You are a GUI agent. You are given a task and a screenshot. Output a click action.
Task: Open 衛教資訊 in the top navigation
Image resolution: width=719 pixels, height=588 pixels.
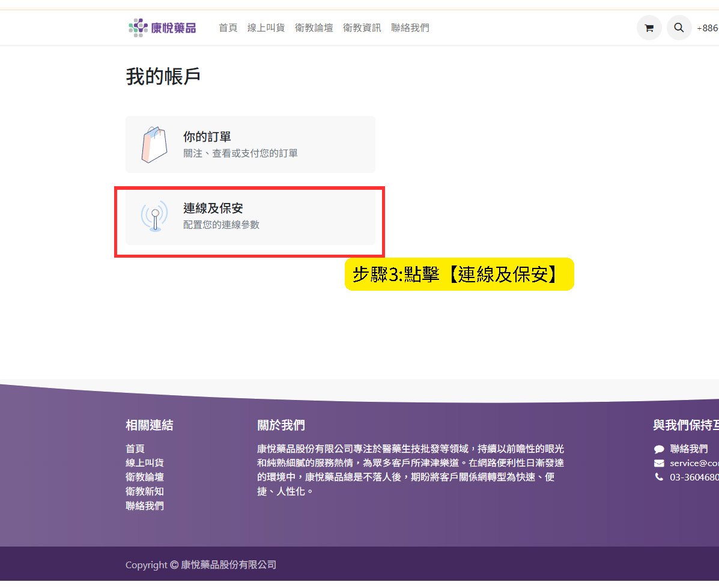pyautogui.click(x=362, y=28)
